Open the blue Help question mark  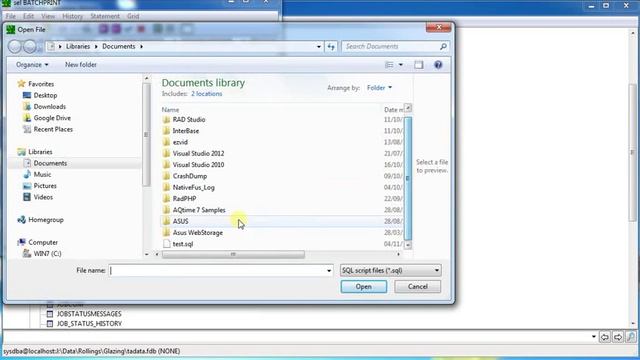pos(438,65)
